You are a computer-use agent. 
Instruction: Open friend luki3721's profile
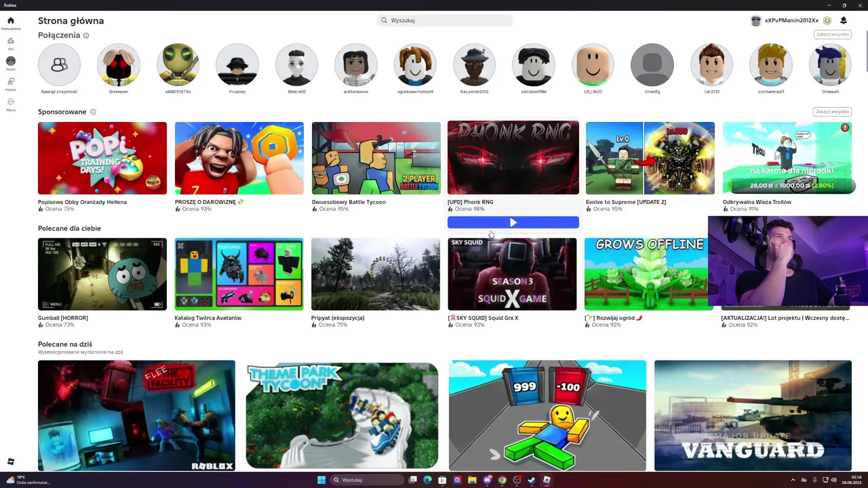(x=711, y=65)
